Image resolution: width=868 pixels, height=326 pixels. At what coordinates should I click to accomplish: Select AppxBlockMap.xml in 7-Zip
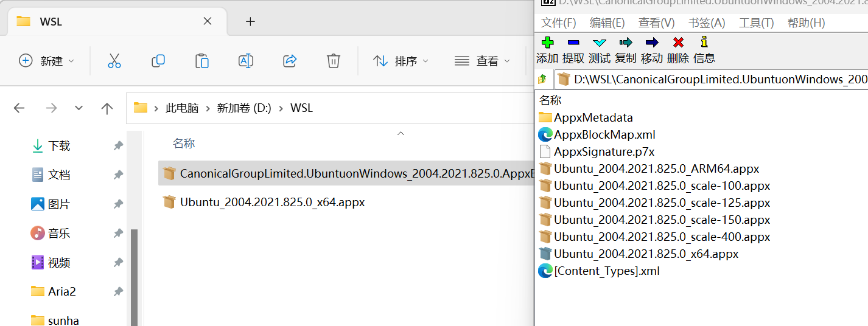pyautogui.click(x=597, y=134)
